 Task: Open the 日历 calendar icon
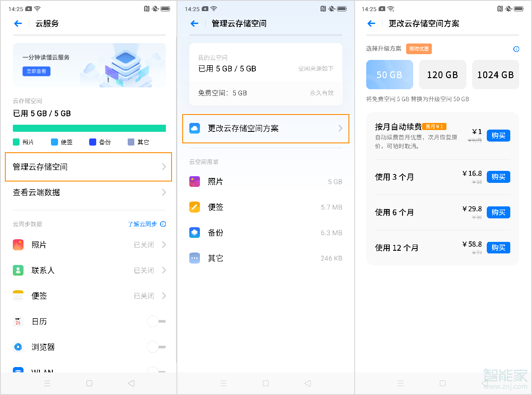click(x=18, y=321)
